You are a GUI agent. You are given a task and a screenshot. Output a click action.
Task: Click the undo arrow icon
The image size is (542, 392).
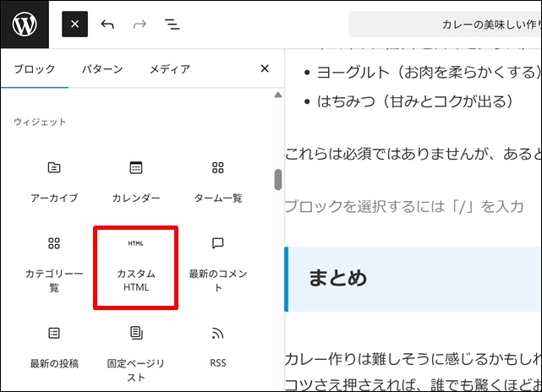(x=107, y=24)
